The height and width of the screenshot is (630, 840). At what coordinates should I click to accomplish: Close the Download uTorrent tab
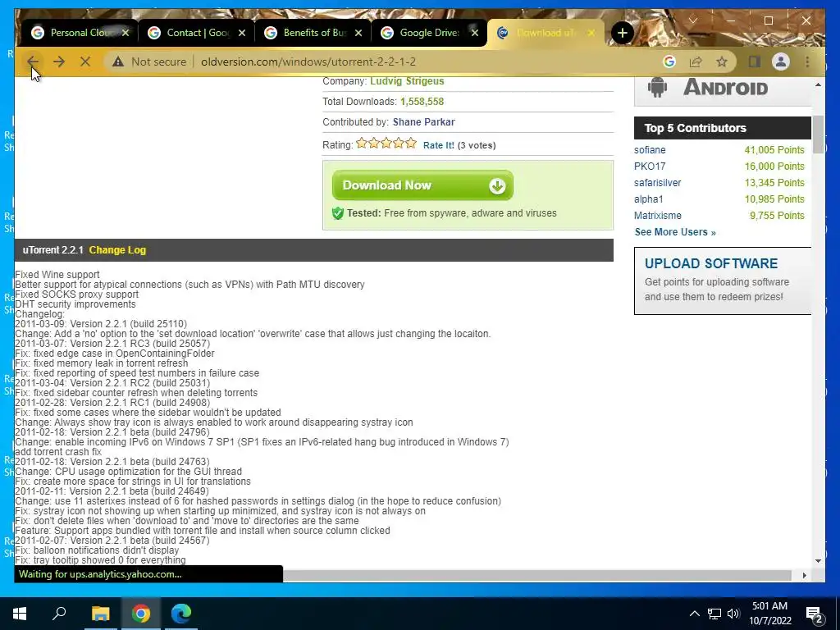591,33
